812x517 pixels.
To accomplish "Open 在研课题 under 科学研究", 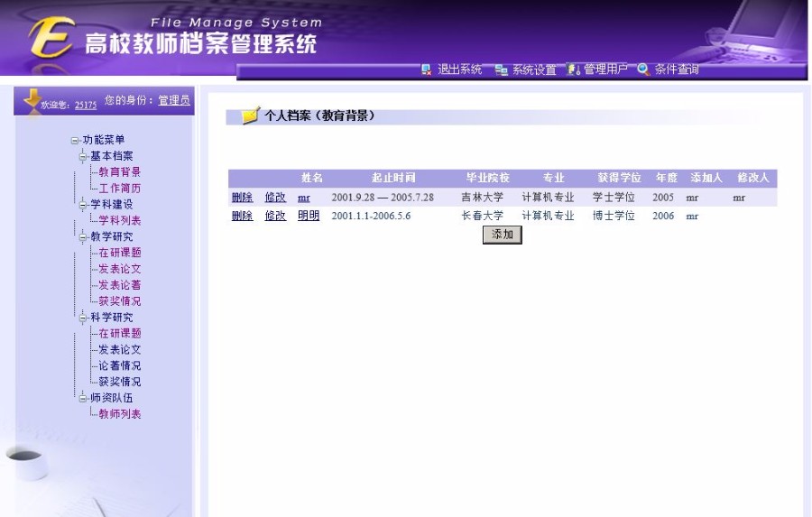I will coord(120,333).
